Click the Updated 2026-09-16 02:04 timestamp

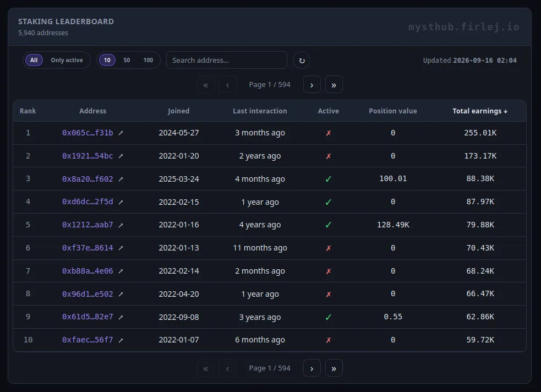point(470,61)
